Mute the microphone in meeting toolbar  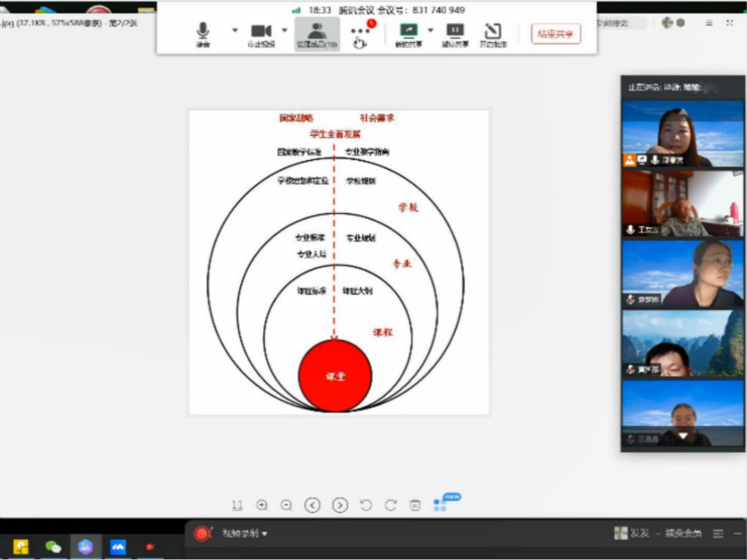tap(203, 33)
